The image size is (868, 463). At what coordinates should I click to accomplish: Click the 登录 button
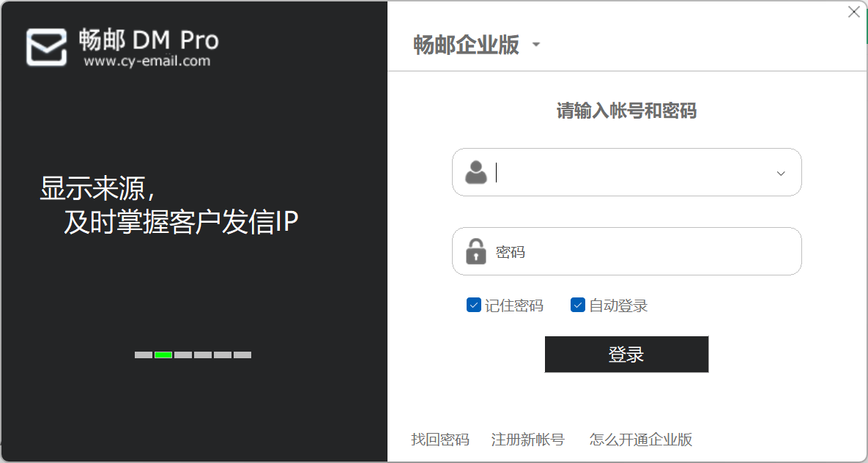pyautogui.click(x=626, y=355)
